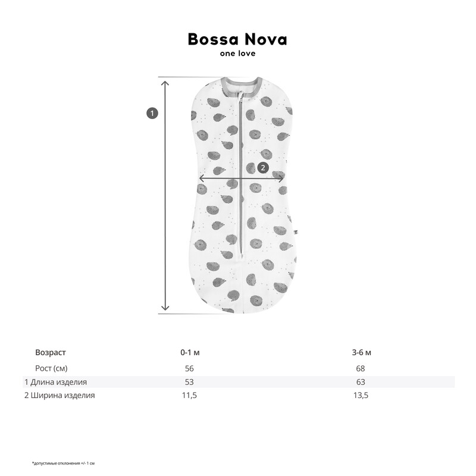Click the tolerance footnote about +/- 1 см
The image size is (476, 476).
tap(64, 462)
